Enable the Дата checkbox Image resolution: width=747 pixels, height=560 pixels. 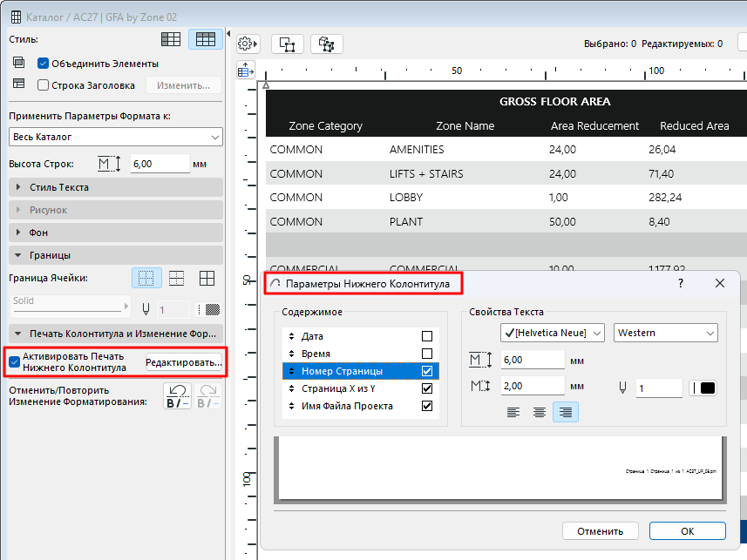[x=427, y=336]
